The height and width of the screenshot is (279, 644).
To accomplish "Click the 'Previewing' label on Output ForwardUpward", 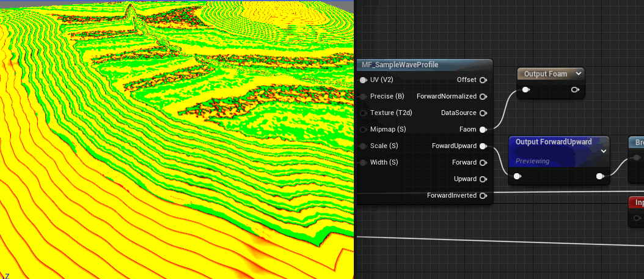I will click(532, 161).
